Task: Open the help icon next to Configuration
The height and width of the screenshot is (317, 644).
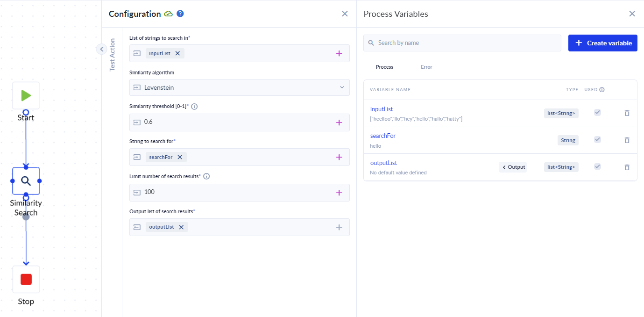Action: (x=180, y=14)
